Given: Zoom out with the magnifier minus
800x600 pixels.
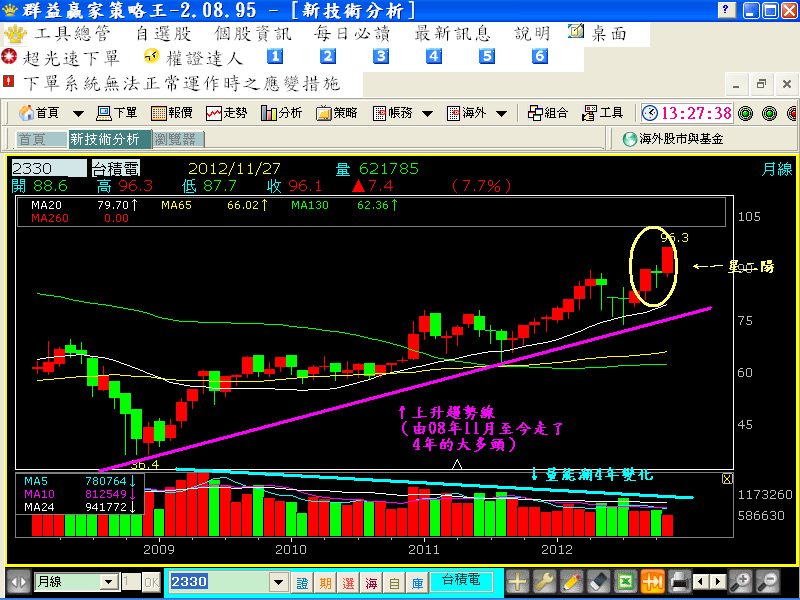Looking at the screenshot, I should pyautogui.click(x=768, y=582).
